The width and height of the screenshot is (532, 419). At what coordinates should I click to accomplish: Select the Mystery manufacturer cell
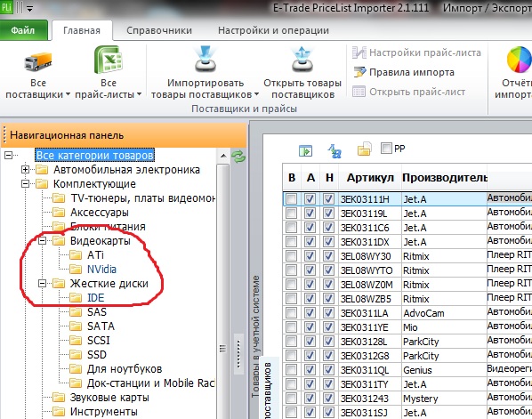click(444, 399)
